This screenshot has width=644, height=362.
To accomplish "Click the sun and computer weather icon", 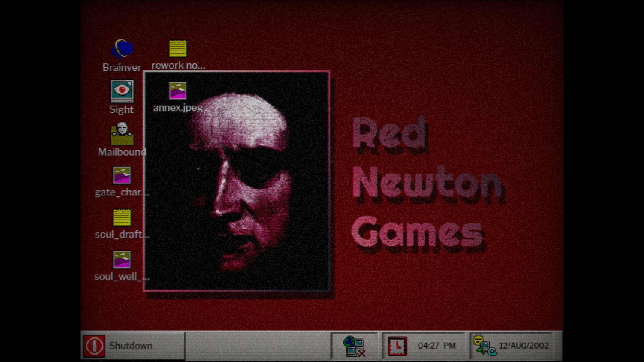I will click(484, 346).
